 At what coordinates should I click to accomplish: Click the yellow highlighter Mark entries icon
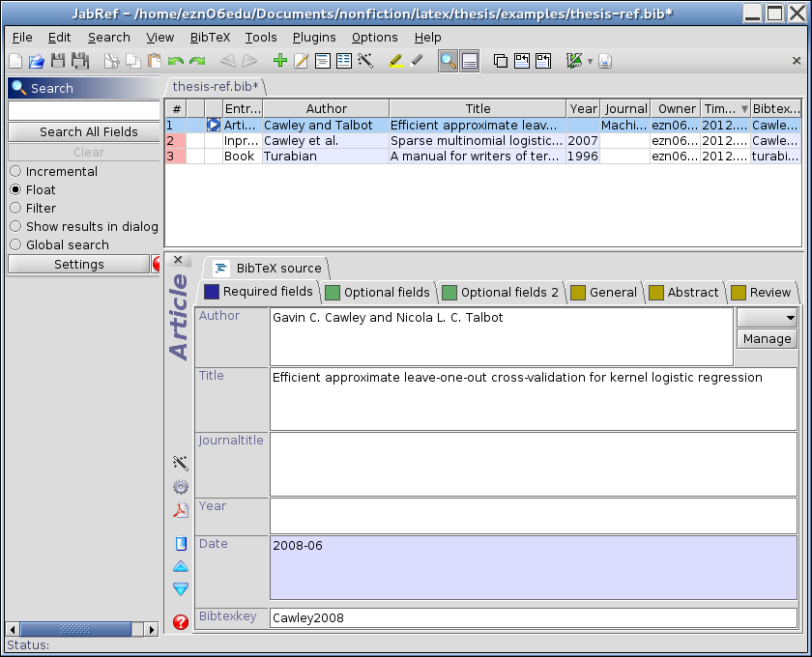pos(394,61)
